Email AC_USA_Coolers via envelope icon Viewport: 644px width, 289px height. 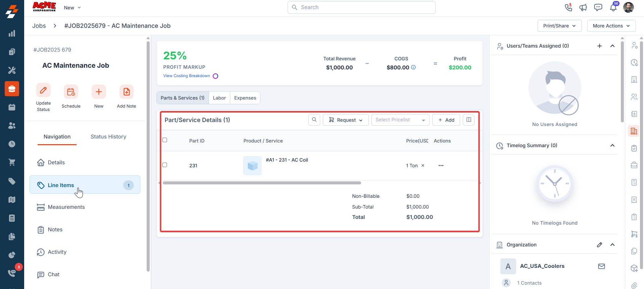coord(601,266)
